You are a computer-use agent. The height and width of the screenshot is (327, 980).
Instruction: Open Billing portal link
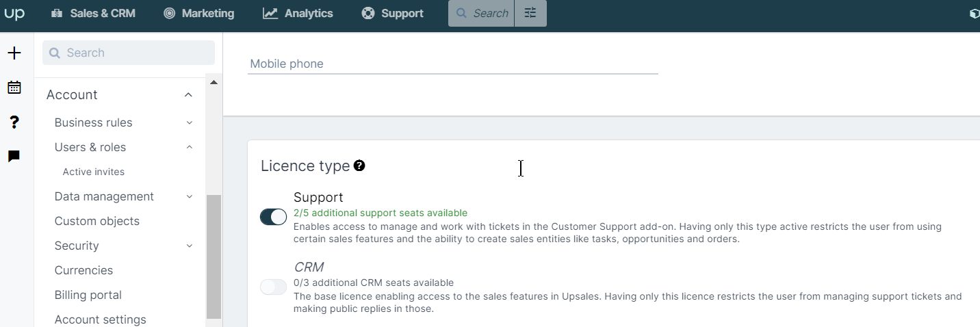coord(88,295)
